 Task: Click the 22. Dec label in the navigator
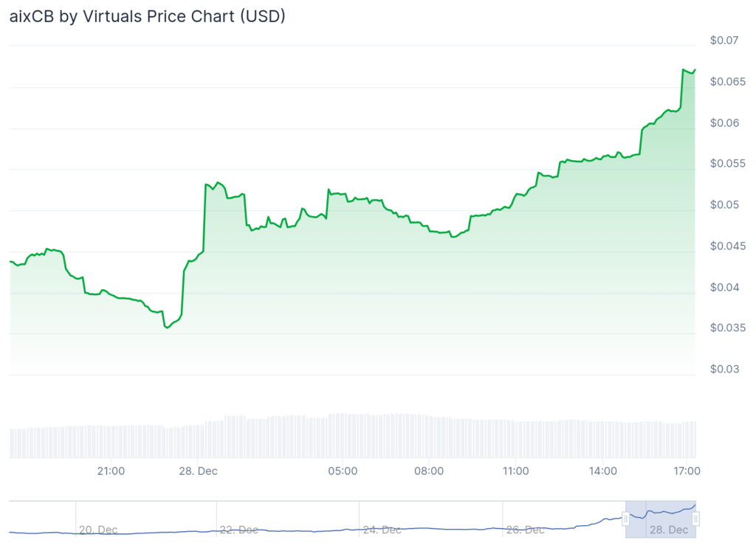point(239,530)
